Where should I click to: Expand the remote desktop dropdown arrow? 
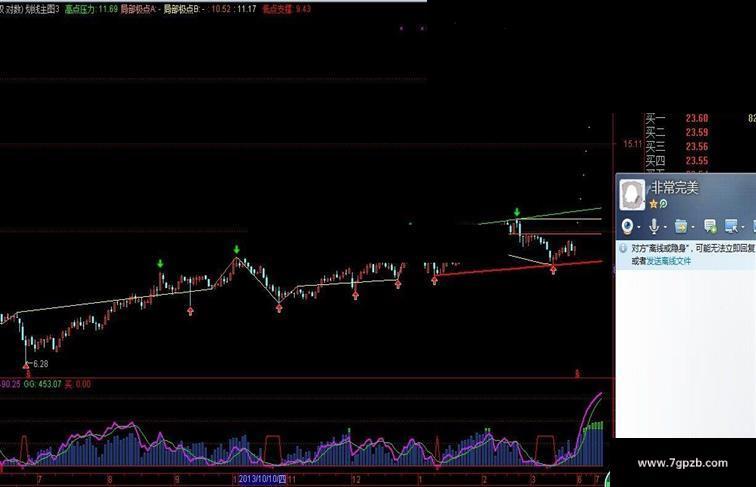tap(743, 227)
